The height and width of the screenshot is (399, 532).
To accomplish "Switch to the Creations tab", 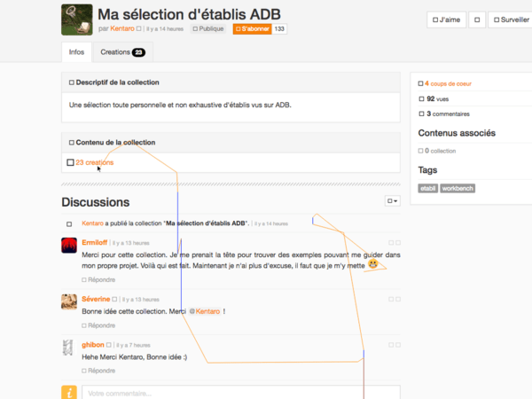I will tap(122, 52).
